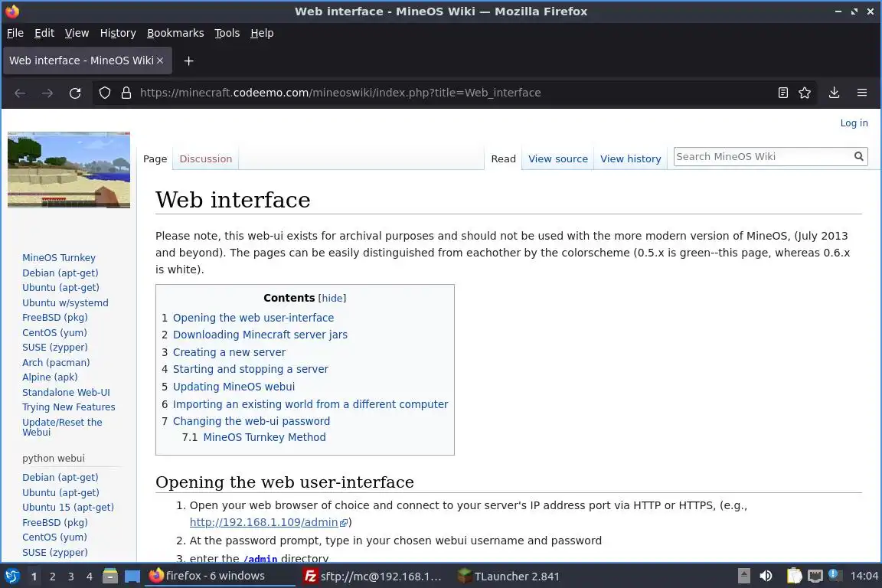Click the network display tray icon
This screenshot has width=882, height=588.
(815, 576)
